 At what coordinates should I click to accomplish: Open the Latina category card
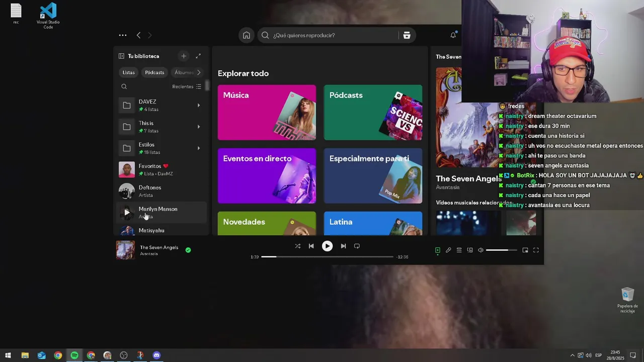(x=373, y=223)
